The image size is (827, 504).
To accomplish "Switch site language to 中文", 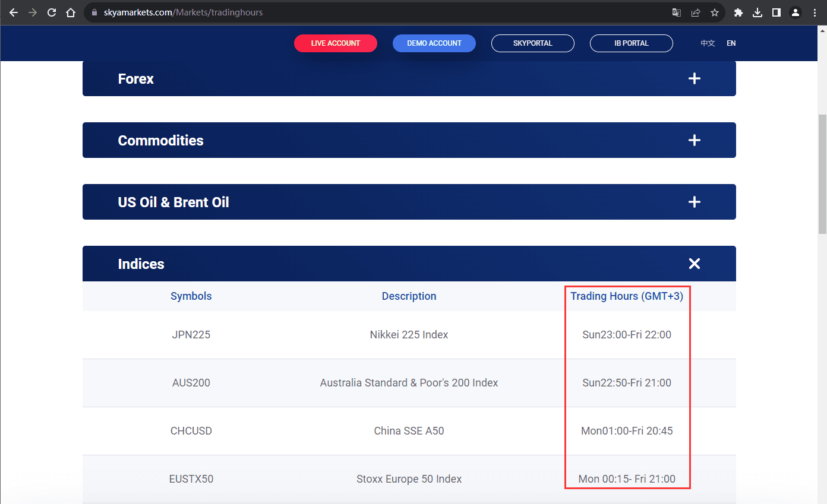I will tap(708, 43).
